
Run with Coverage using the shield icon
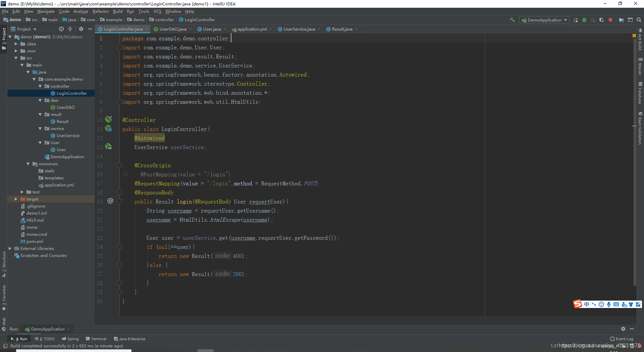(x=602, y=20)
